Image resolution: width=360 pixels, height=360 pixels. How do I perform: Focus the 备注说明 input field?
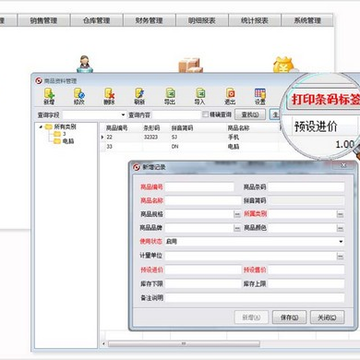point(255,298)
